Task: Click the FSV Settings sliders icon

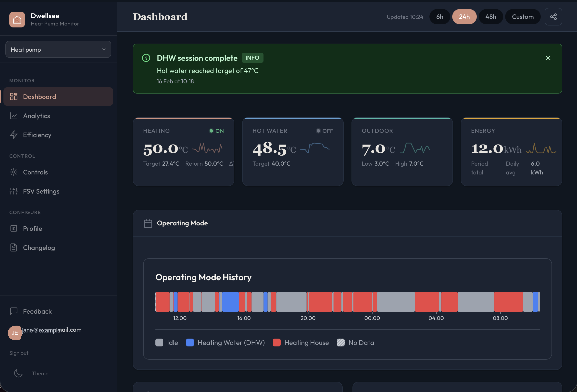Action: point(14,191)
